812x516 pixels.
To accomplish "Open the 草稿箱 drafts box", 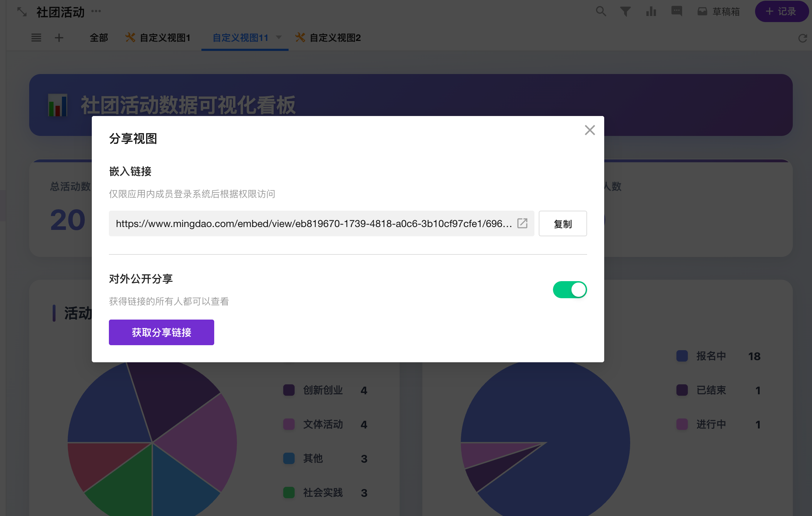I will click(719, 12).
